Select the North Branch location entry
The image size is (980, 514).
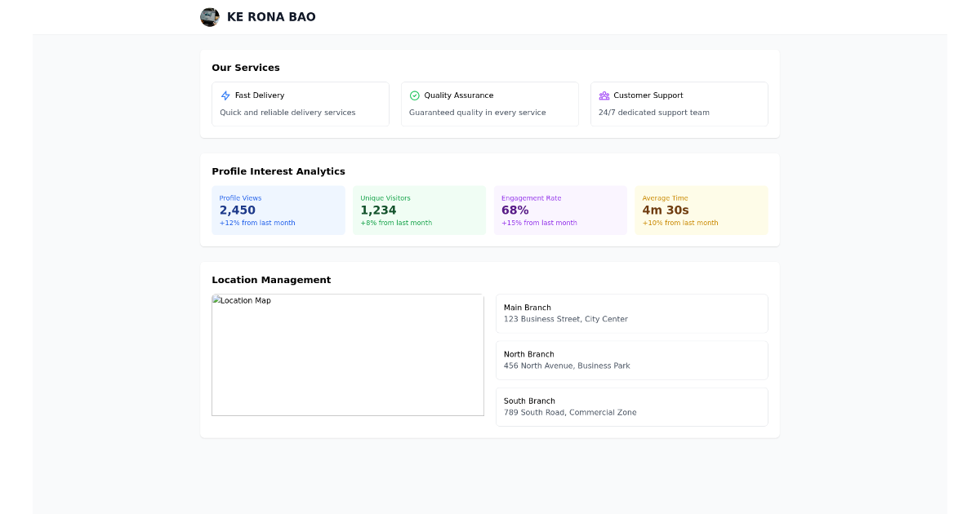coord(631,360)
